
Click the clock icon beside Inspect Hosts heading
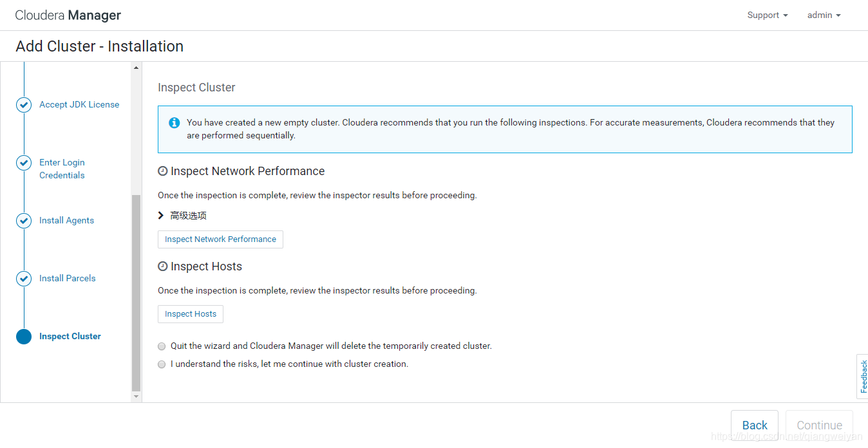pyautogui.click(x=163, y=266)
